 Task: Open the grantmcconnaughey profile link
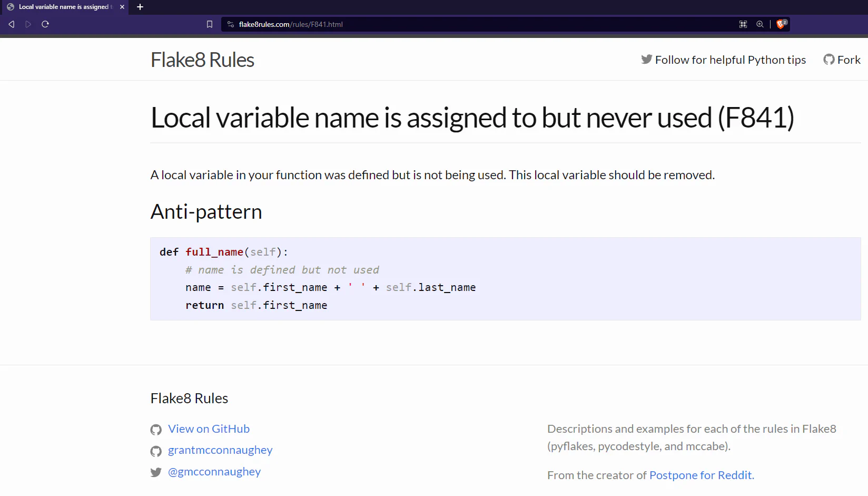pyautogui.click(x=220, y=450)
